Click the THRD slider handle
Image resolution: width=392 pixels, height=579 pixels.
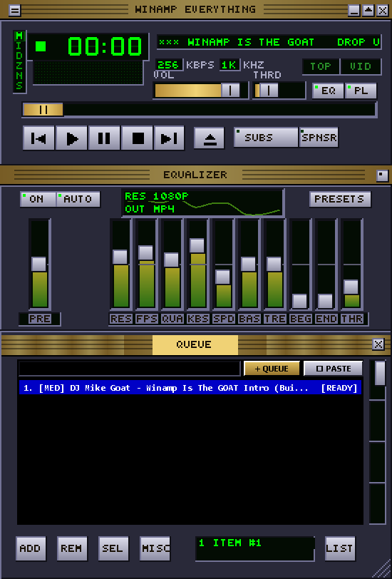(269, 90)
